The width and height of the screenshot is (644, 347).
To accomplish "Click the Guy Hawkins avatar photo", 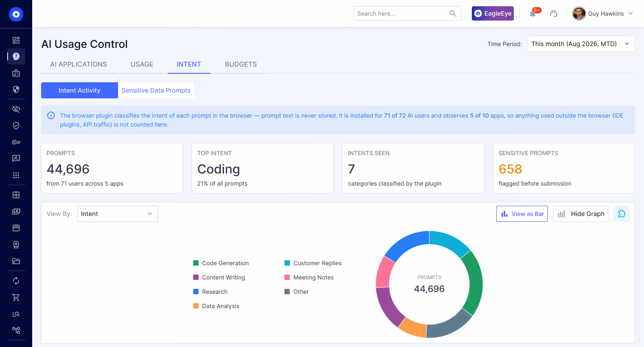I will click(x=579, y=13).
